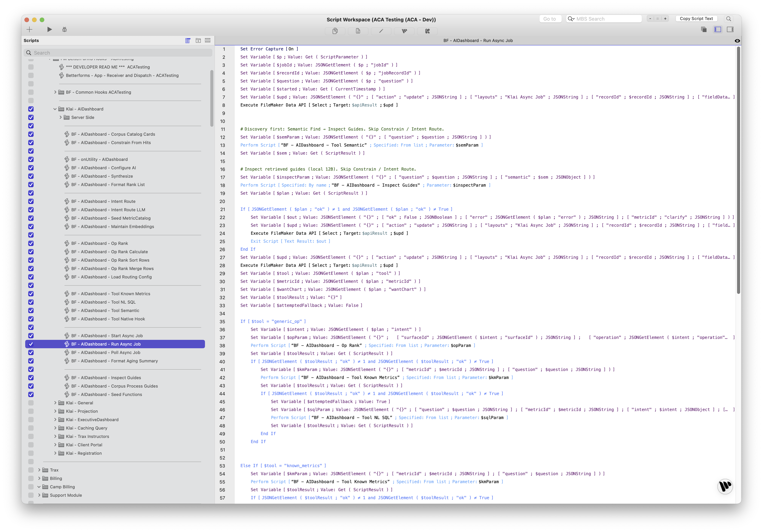Click the script list view icon in Scripts header

[188, 40]
